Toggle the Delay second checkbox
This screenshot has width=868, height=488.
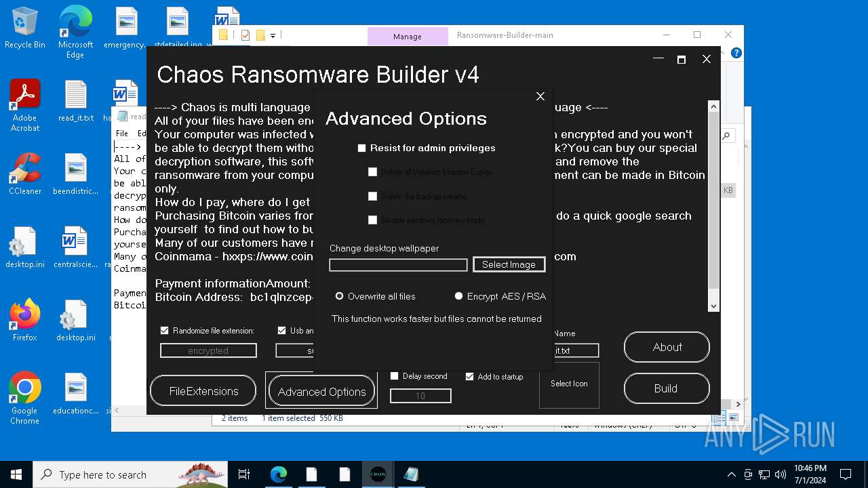point(394,376)
